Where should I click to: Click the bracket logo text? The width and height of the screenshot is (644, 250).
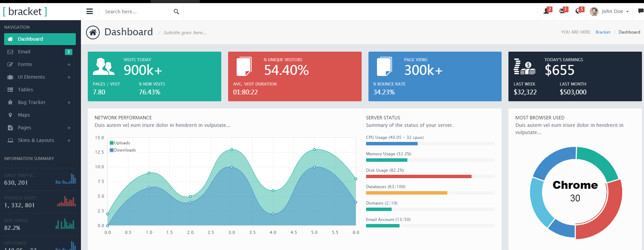(x=25, y=11)
